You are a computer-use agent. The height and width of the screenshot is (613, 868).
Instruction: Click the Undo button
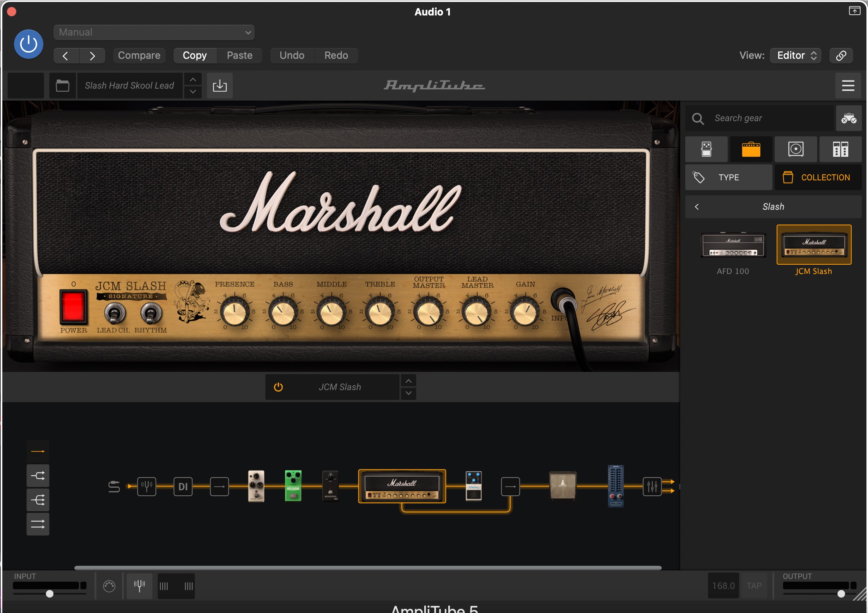292,56
